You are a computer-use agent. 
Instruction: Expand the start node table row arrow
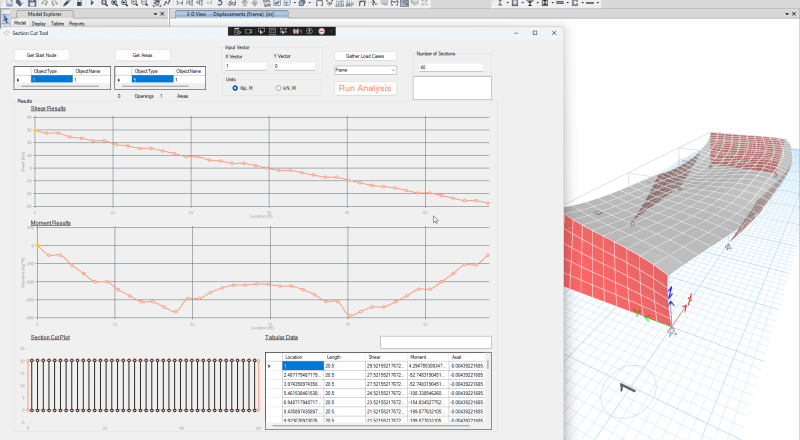click(x=18, y=80)
